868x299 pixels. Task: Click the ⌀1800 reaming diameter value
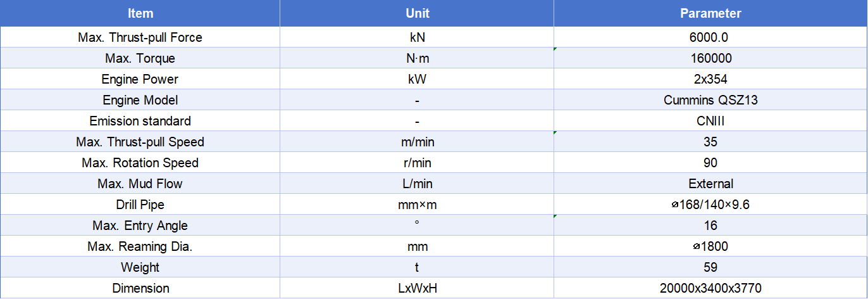pyautogui.click(x=710, y=246)
